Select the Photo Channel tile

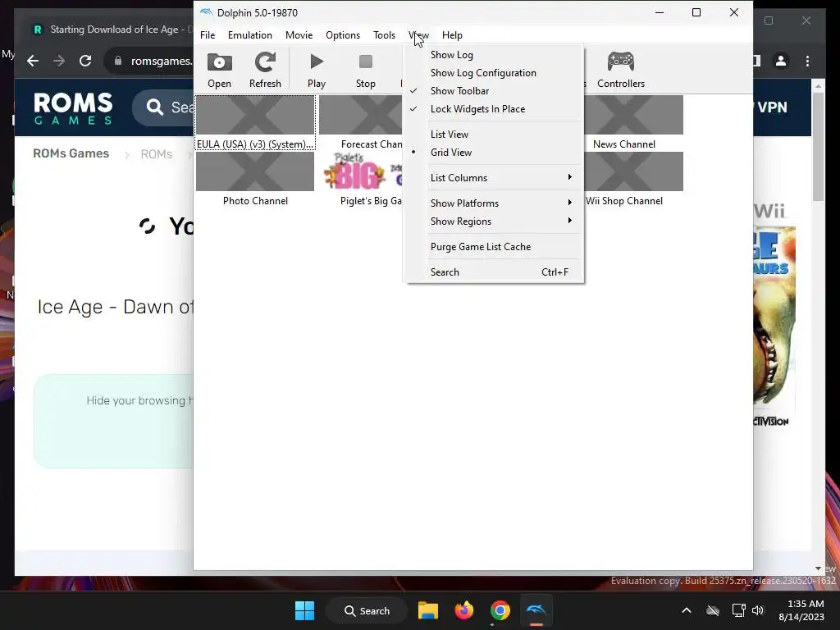click(x=255, y=180)
